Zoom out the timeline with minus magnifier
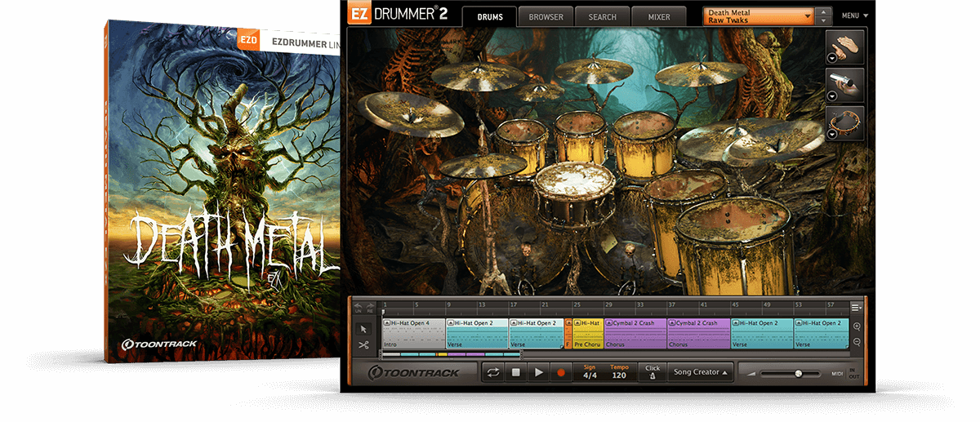980x422 pixels. (x=857, y=342)
